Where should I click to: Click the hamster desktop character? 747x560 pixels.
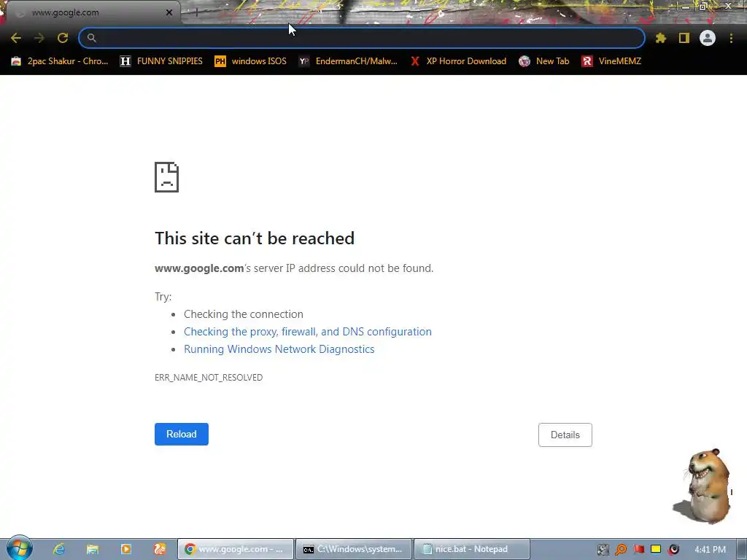click(x=703, y=486)
